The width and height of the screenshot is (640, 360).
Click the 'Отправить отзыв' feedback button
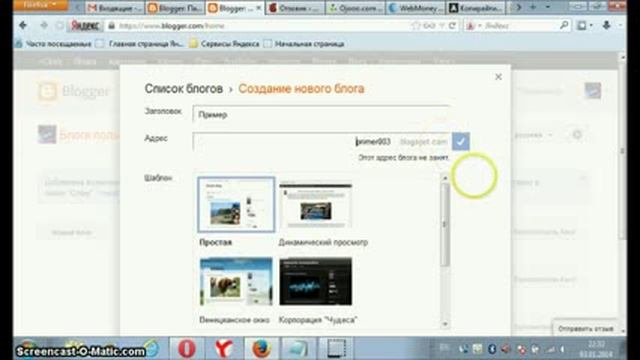pos(586,329)
